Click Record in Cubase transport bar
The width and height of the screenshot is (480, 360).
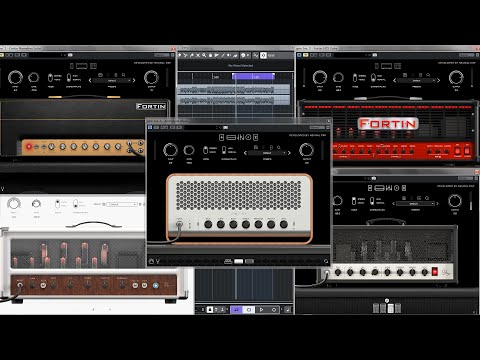coord(274,310)
